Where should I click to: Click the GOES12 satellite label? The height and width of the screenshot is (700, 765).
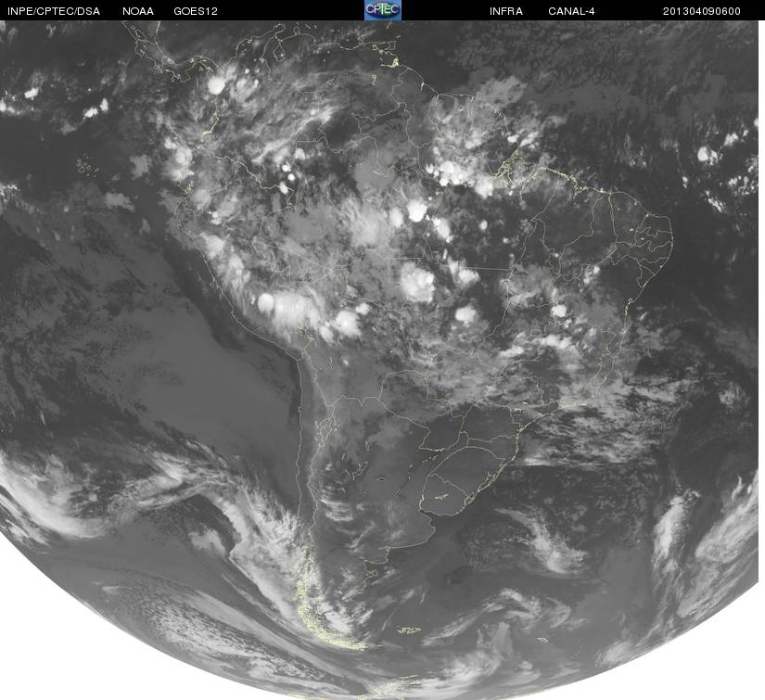coord(196,11)
